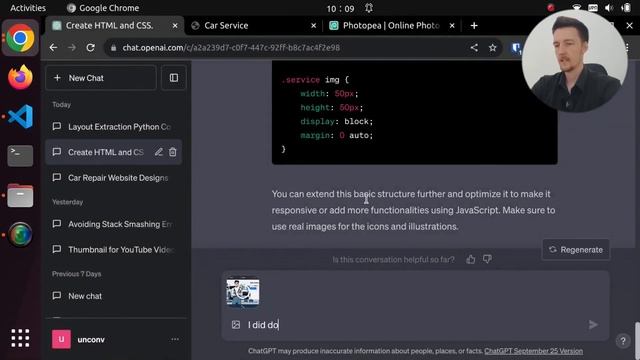This screenshot has width=640, height=360.
Task: Show all applications grid
Action: point(20,338)
